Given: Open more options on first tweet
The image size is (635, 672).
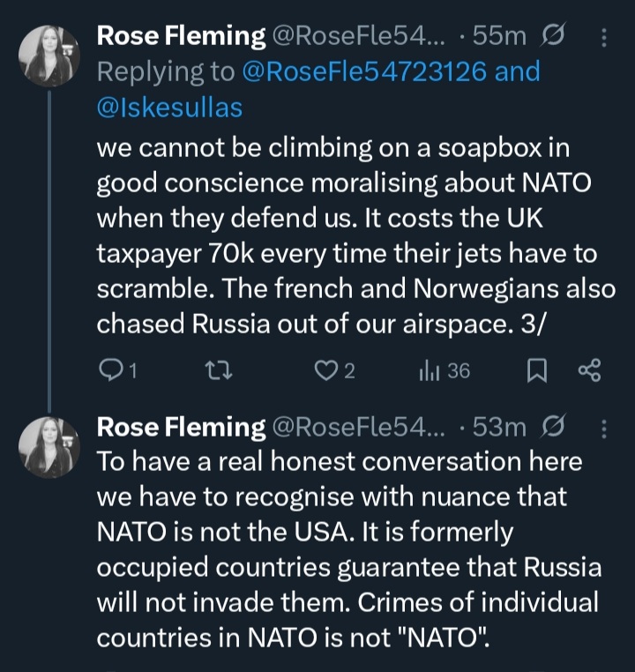Looking at the screenshot, I should 603,37.
